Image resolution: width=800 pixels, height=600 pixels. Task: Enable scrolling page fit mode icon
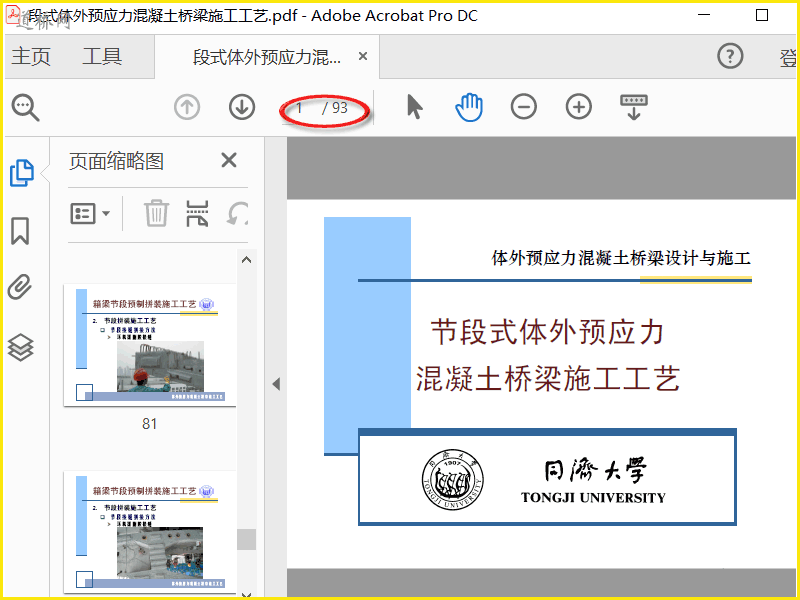(634, 107)
